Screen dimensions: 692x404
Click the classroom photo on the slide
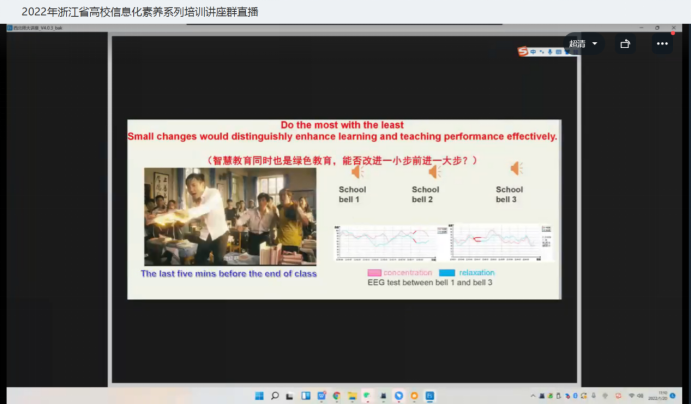230,216
